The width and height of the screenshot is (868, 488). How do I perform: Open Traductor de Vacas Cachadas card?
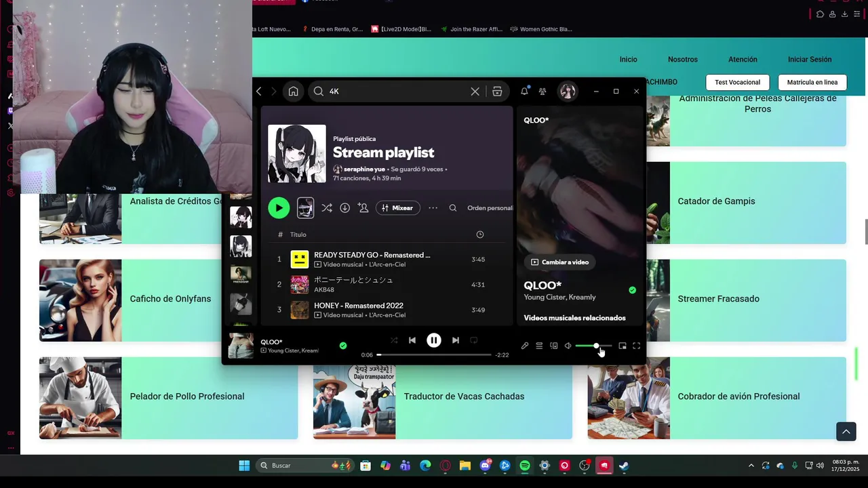click(x=443, y=398)
